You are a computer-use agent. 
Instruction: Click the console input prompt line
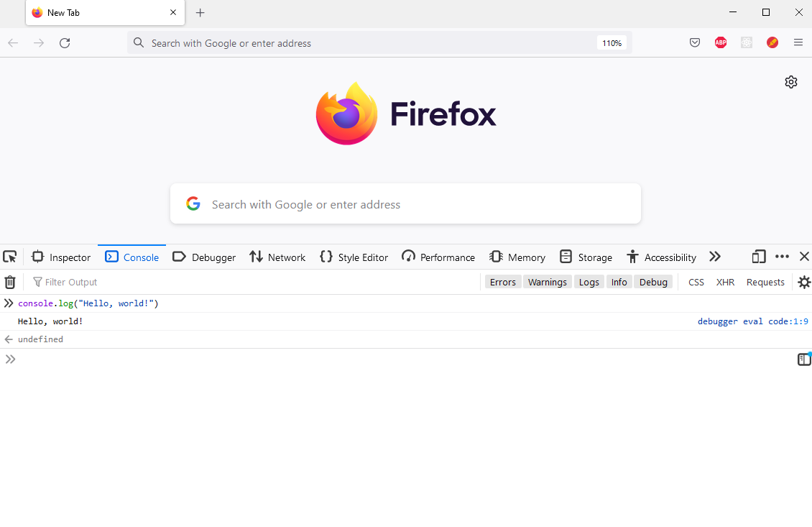(x=399, y=359)
